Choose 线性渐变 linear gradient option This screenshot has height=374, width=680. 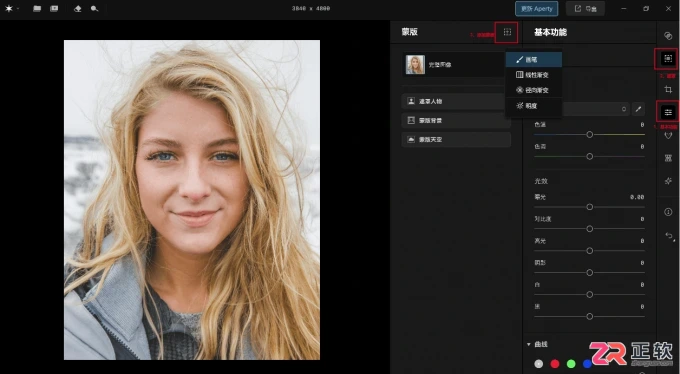point(534,75)
